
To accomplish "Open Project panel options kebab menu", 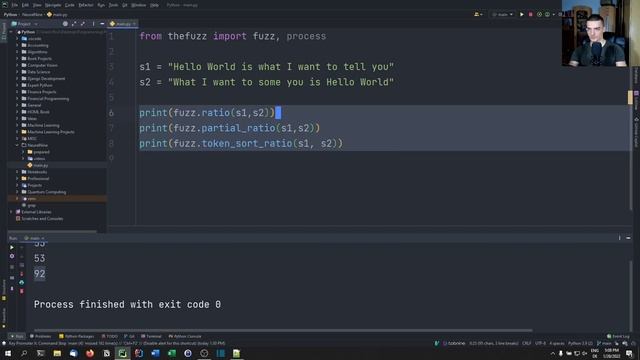I will pyautogui.click(x=93, y=24).
